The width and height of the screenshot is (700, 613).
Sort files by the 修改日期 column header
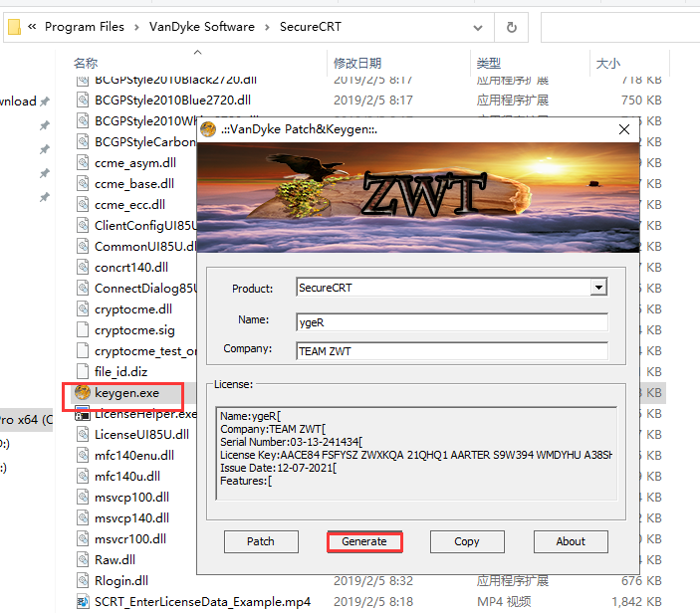tap(357, 63)
